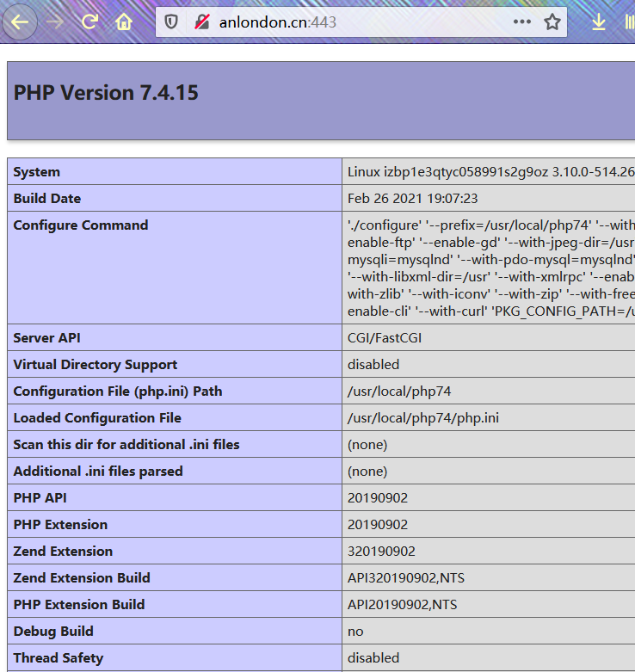This screenshot has height=672, width=635.
Task: Open the Downloads panel arrow
Action: click(x=599, y=22)
